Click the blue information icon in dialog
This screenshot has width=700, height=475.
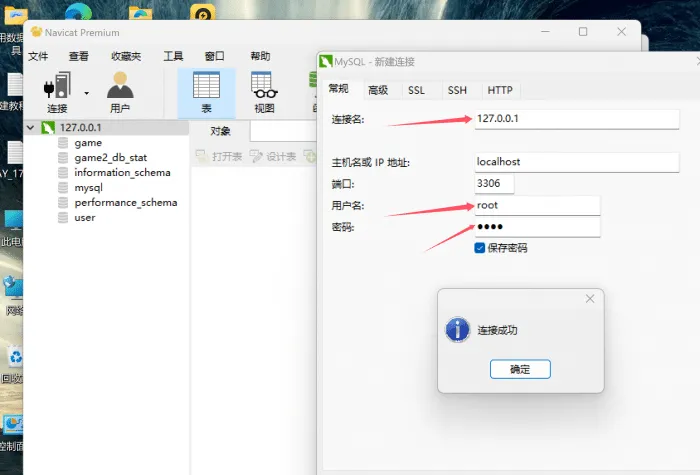point(458,330)
